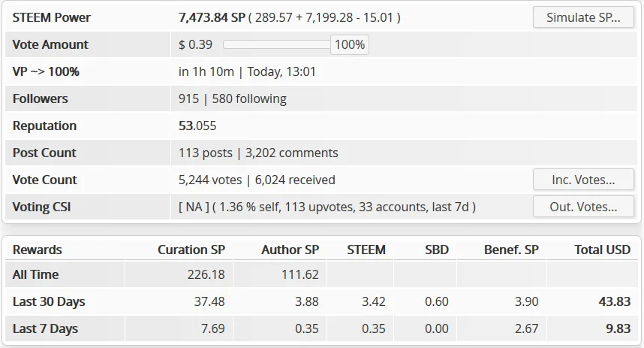The width and height of the screenshot is (644, 348).
Task: Click the 7,473.84 SP value
Action: (x=211, y=17)
